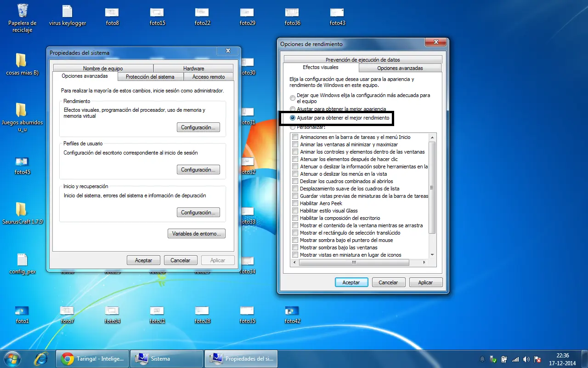Open the Windows Start menu orb
The width and height of the screenshot is (588, 368).
12,359
